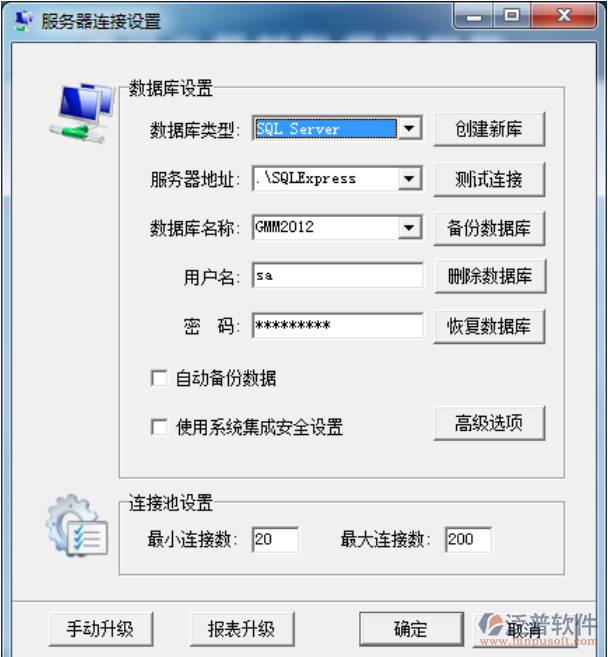
Task: Click the 删除数据库 button
Action: pyautogui.click(x=490, y=276)
